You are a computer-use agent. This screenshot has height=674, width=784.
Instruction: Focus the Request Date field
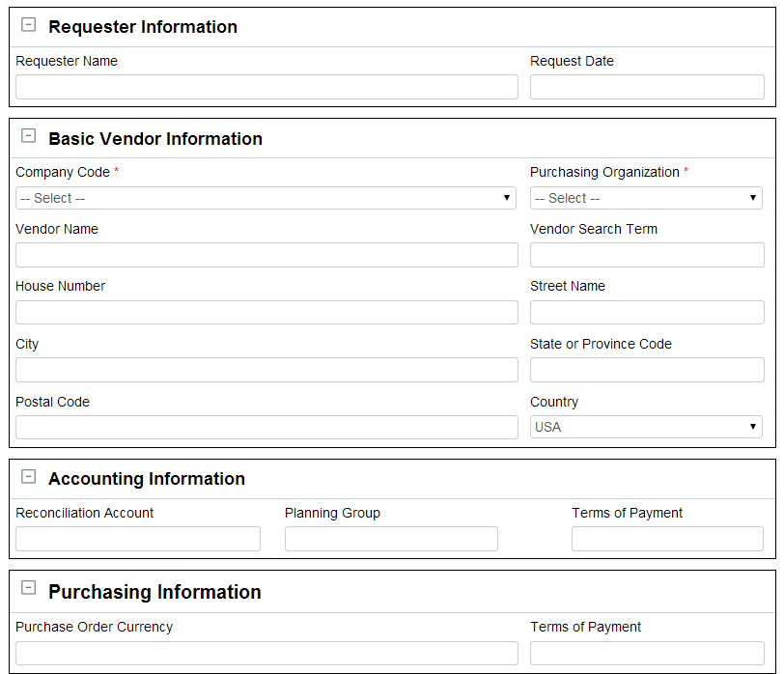pyautogui.click(x=647, y=87)
